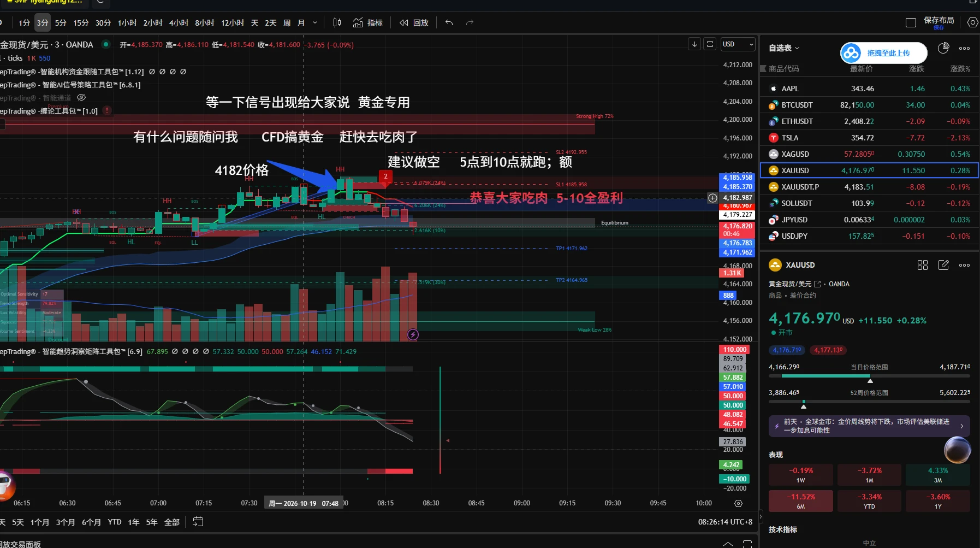Select TSLA row in watchlist
The height and width of the screenshot is (548, 980).
coord(869,138)
